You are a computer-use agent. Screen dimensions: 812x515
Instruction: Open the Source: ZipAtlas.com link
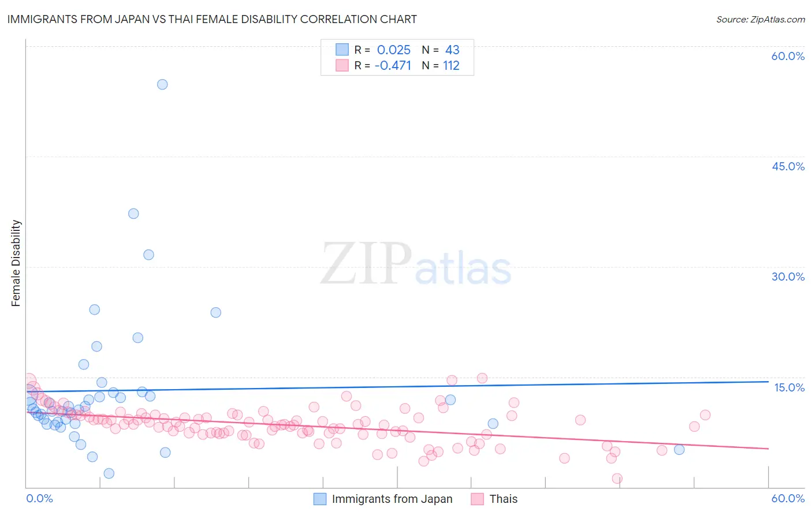761,19
